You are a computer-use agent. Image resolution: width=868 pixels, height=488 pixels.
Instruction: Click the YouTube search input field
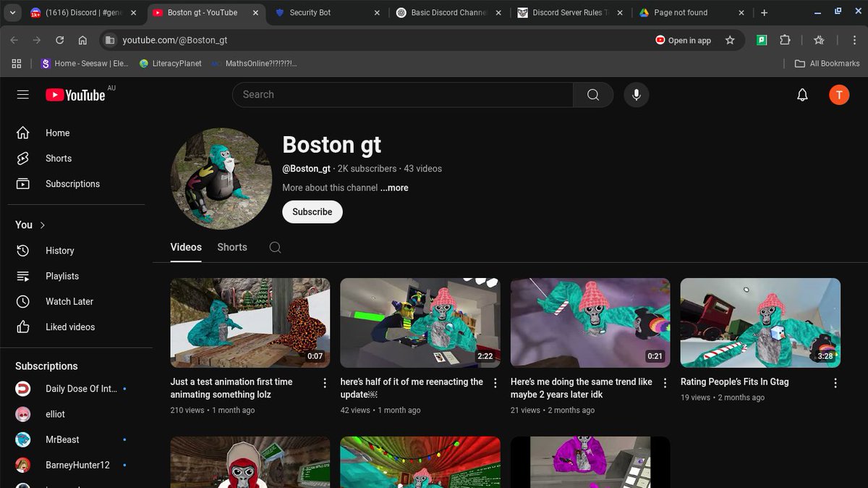[402, 95]
